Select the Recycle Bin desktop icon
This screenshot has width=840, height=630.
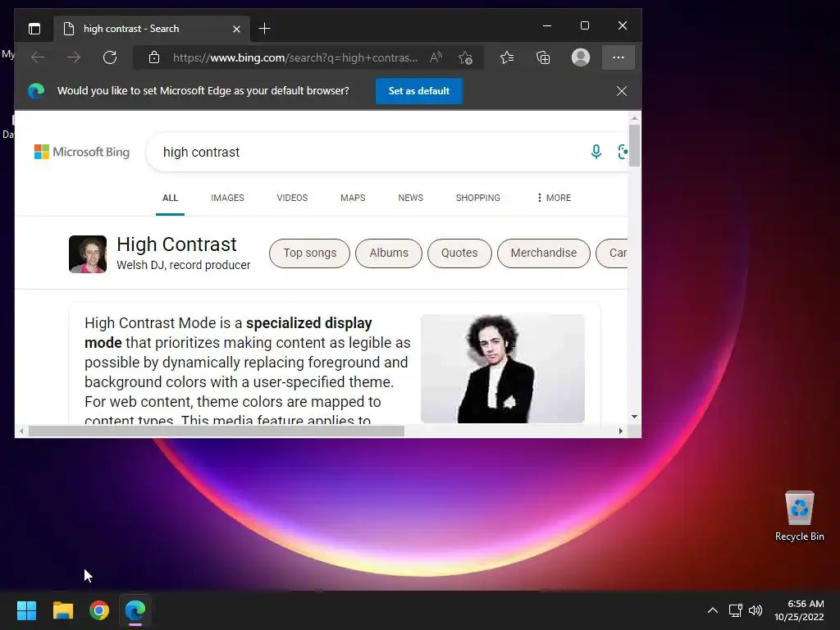[x=799, y=517]
